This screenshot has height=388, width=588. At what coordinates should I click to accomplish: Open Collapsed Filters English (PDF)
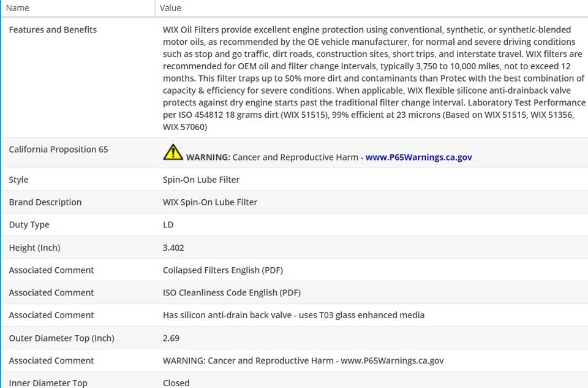(222, 270)
